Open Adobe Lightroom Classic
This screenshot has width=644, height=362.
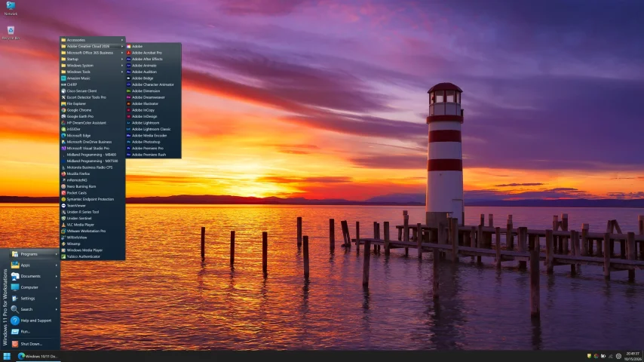click(154, 129)
